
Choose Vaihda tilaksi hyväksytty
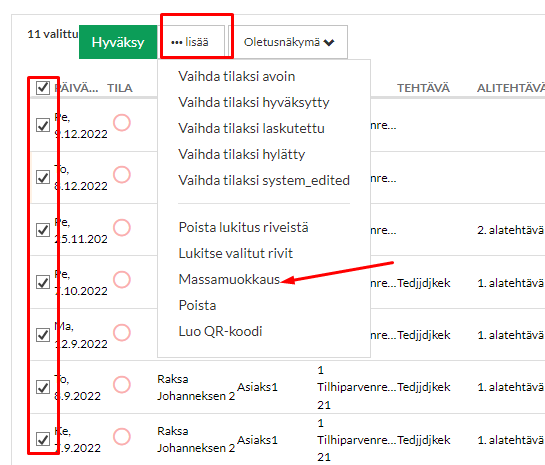pos(254,103)
